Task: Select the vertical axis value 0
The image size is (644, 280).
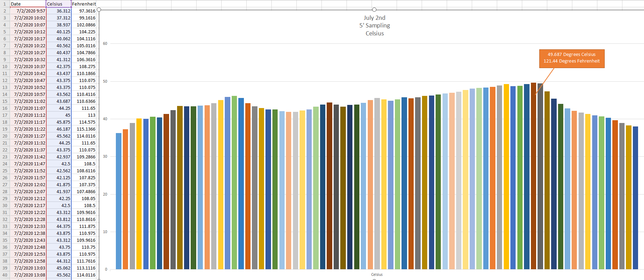Action: point(106,269)
